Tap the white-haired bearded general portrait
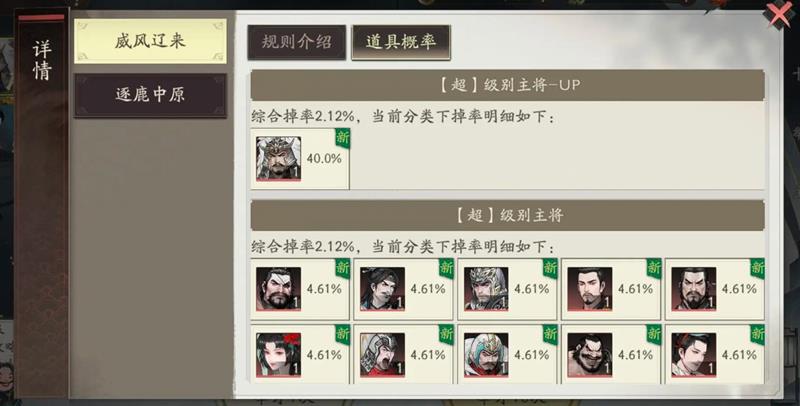 (x=279, y=289)
